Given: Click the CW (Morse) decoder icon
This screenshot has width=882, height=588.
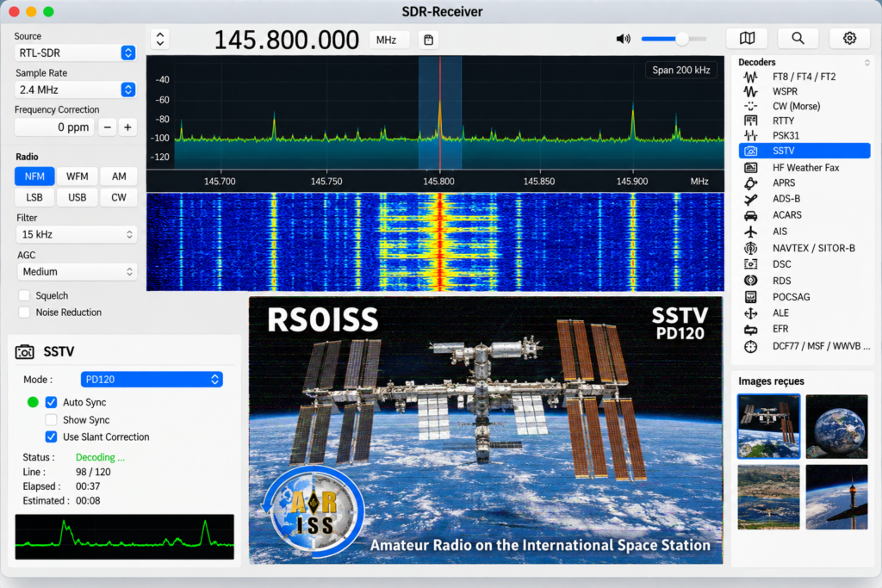Looking at the screenshot, I should (x=750, y=106).
